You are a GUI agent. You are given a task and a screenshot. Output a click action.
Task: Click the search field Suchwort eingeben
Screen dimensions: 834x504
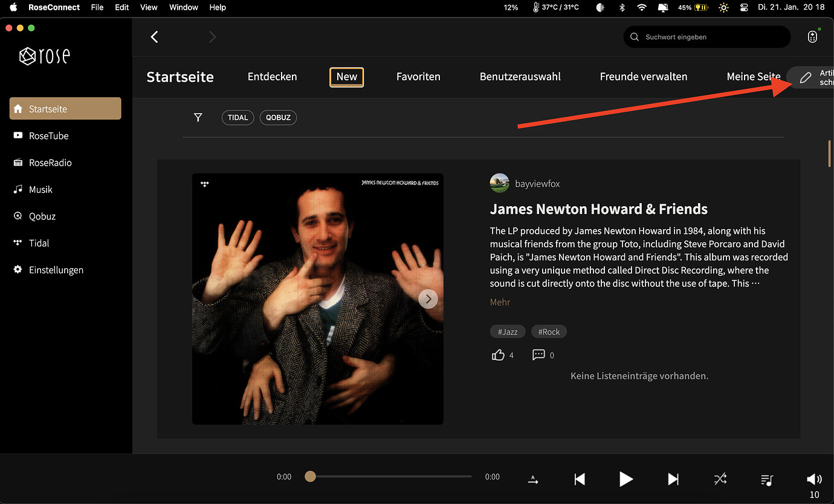[707, 37]
